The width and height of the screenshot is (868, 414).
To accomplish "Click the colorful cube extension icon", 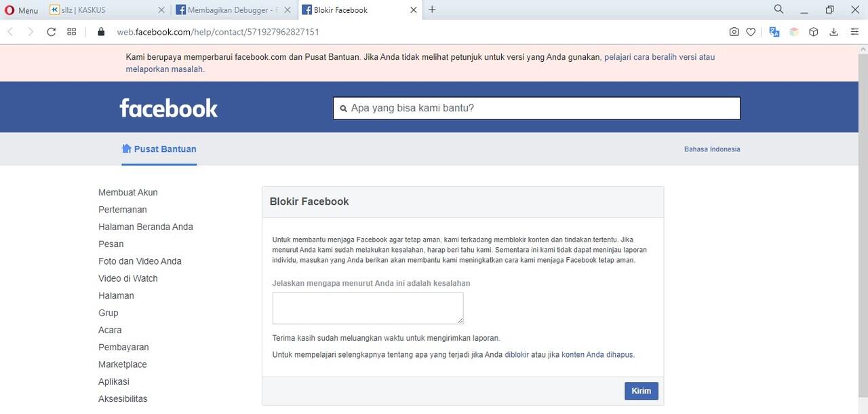I will coord(794,32).
